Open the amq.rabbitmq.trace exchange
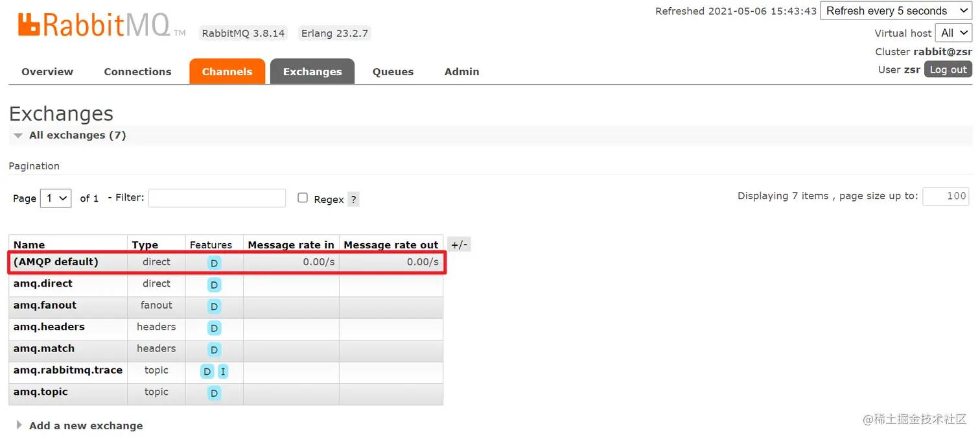 point(68,370)
